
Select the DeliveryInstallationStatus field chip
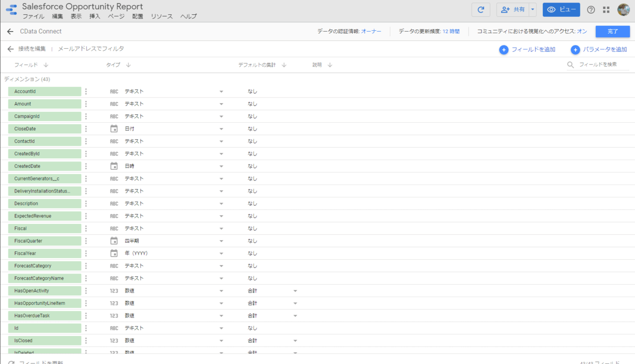[x=44, y=191]
